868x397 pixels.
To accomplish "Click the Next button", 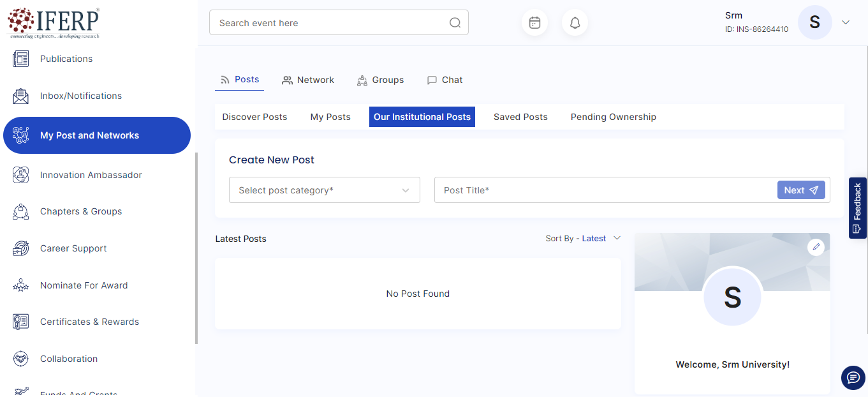I will [800, 190].
